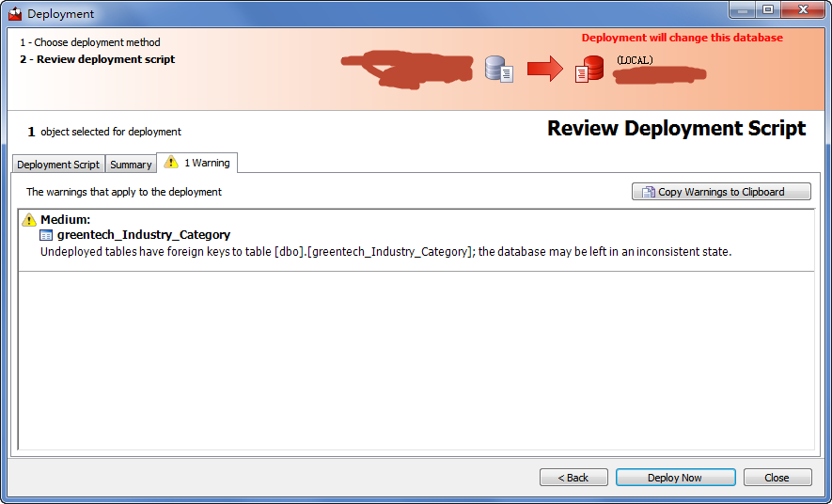Go back with the < Back button

pyautogui.click(x=573, y=478)
